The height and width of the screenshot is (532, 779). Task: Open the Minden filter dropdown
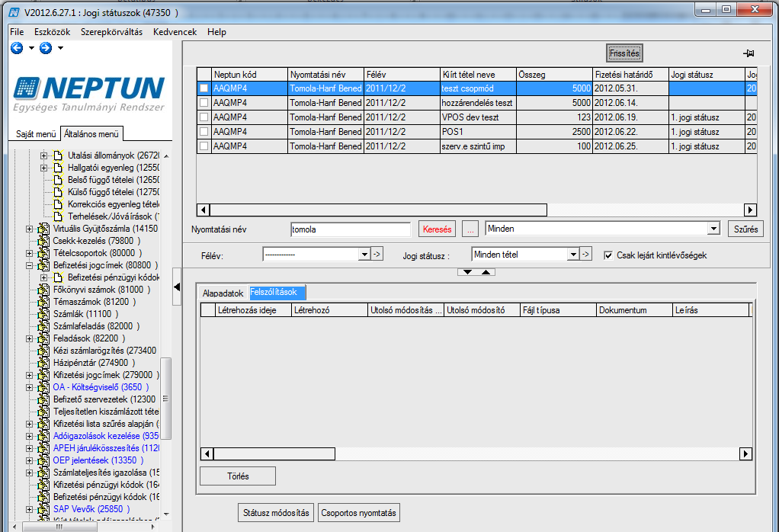coord(713,229)
